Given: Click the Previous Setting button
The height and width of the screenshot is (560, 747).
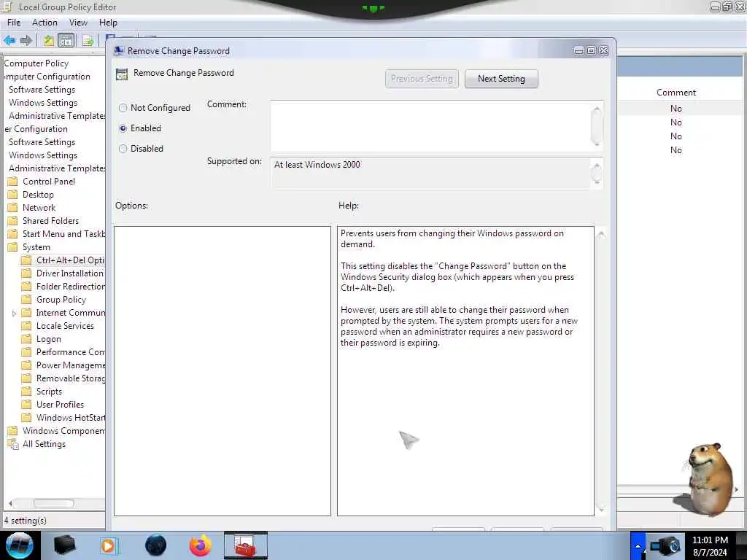Looking at the screenshot, I should 422,79.
